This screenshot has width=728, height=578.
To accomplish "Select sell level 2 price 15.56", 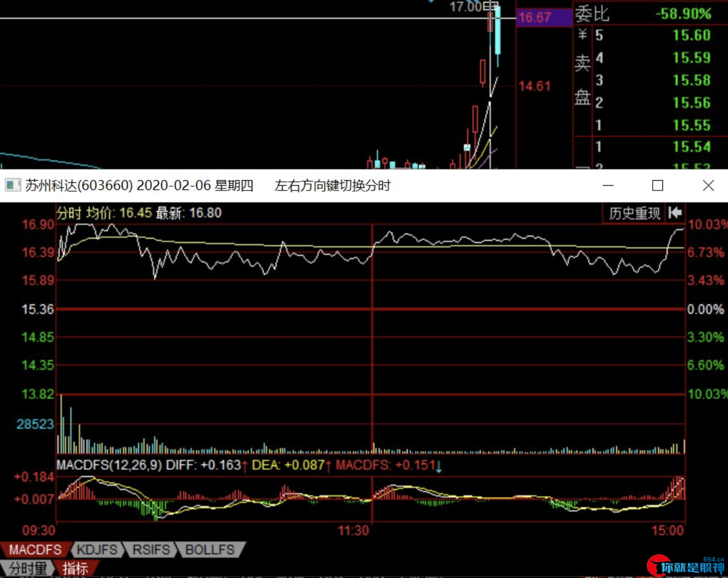I will coord(692,103).
